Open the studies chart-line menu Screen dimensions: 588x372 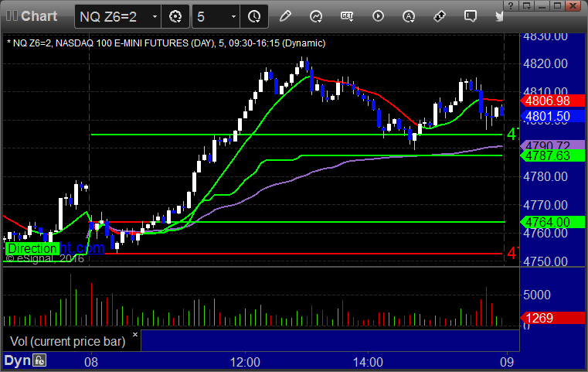[x=316, y=16]
